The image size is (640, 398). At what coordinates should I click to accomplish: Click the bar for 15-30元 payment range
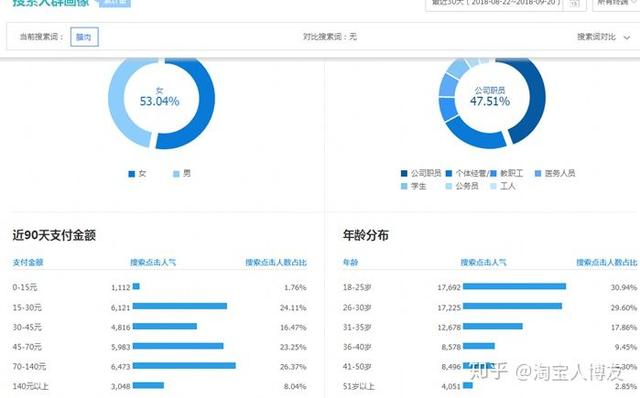click(180, 306)
